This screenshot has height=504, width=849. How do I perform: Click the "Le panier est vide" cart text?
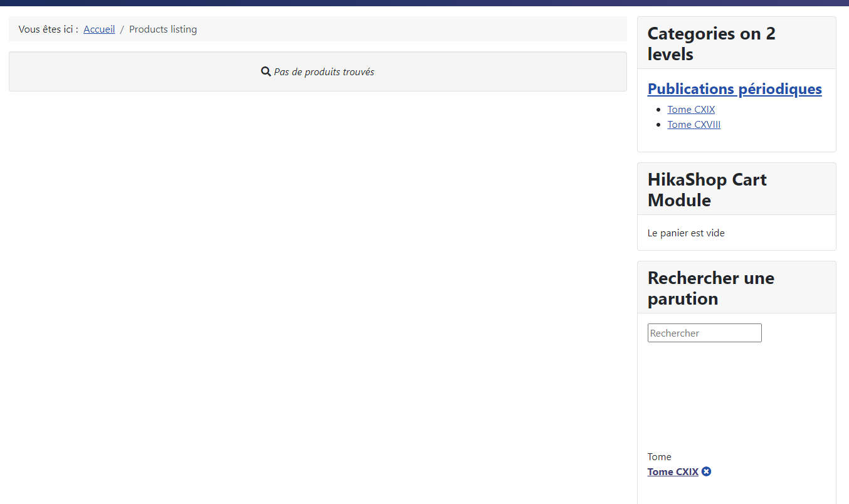(686, 233)
